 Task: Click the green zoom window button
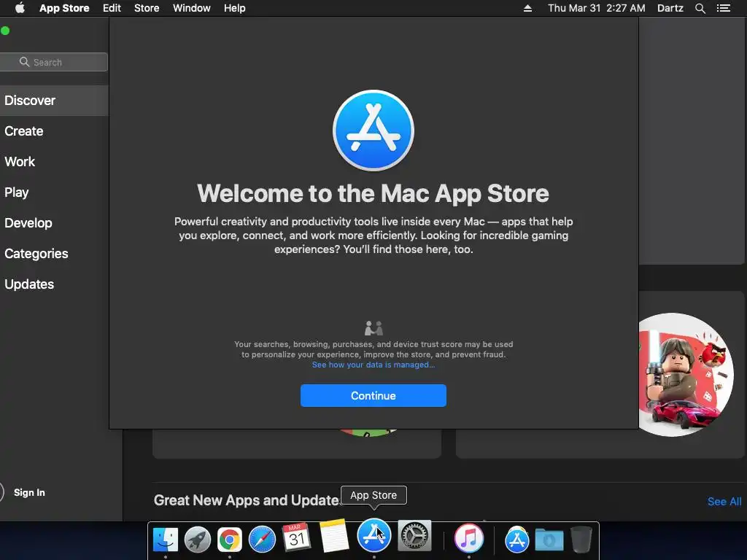[x=5, y=31]
